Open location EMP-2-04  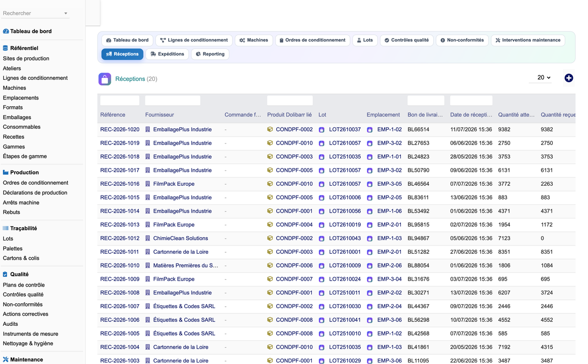coord(390,306)
